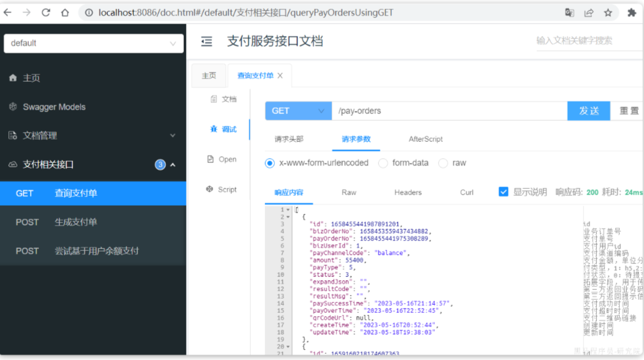Open the default group dropdown
The height and width of the screenshot is (360, 644).
[x=93, y=43]
